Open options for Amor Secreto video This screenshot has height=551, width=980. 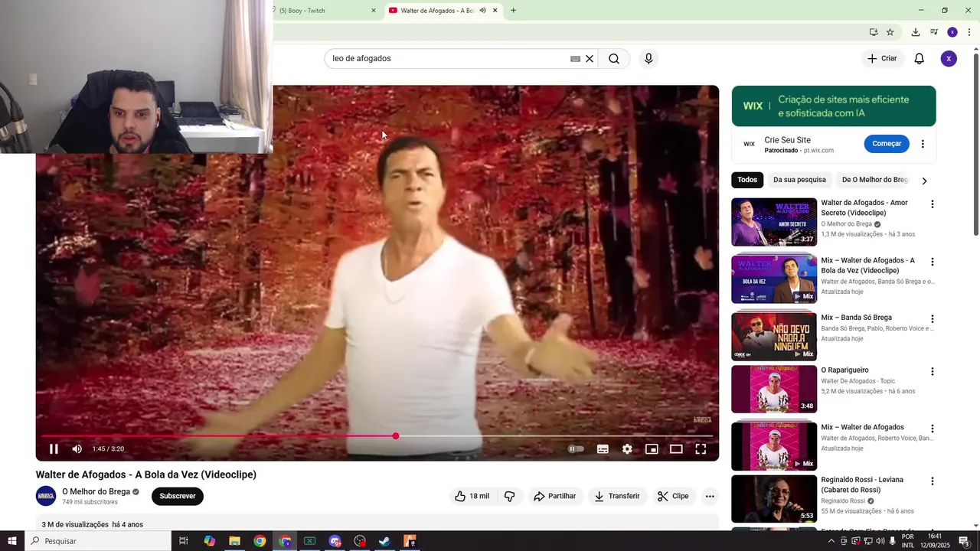[932, 204]
